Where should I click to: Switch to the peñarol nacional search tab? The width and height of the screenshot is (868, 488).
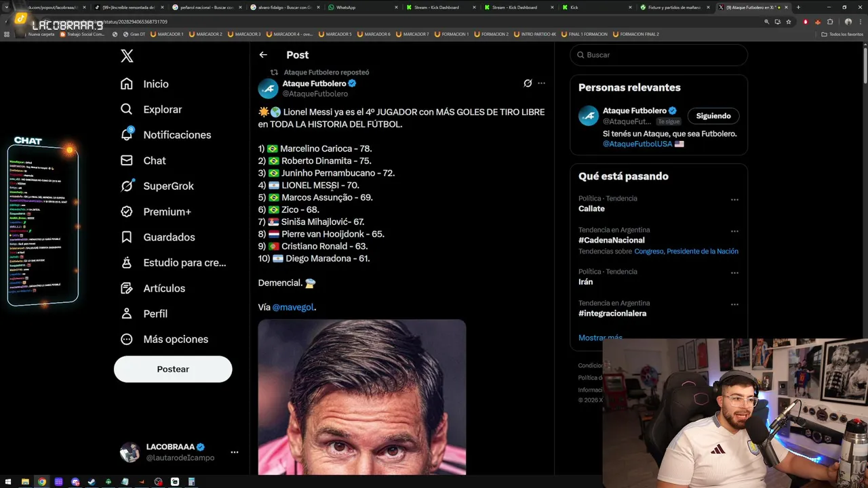[x=207, y=7]
